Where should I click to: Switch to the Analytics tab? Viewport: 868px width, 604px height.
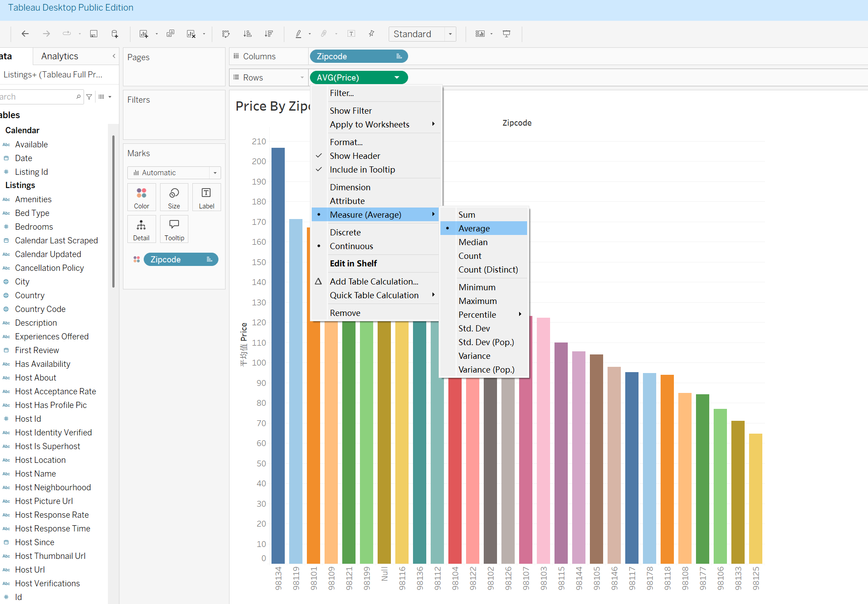(60, 56)
